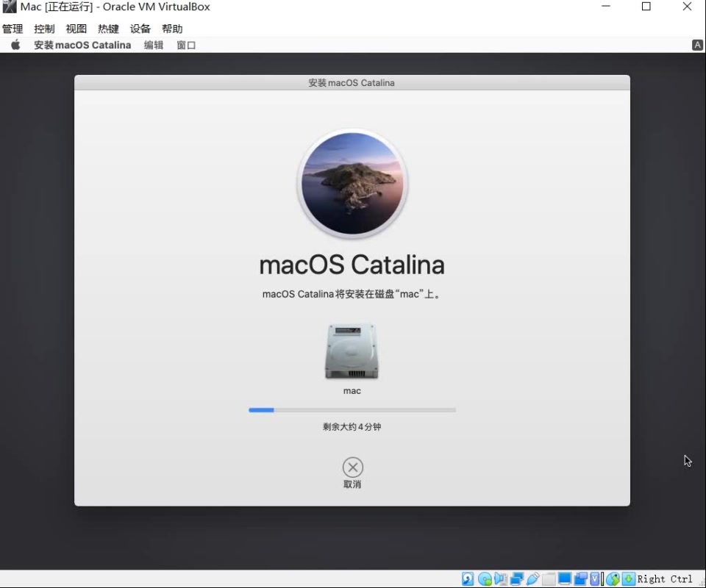Open the shared folders status icon
This screenshot has width=706, height=588.
[547, 578]
